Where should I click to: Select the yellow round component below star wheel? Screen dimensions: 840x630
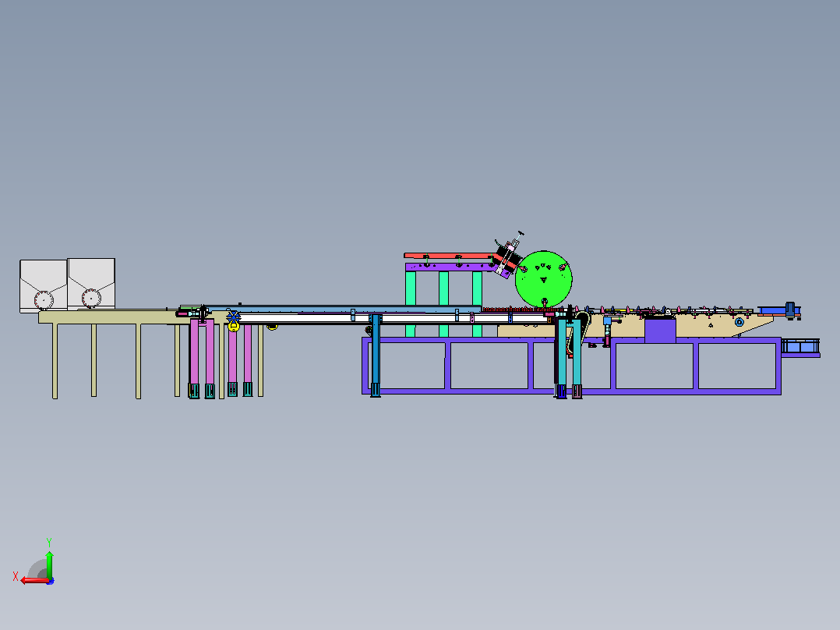pyautogui.click(x=234, y=326)
